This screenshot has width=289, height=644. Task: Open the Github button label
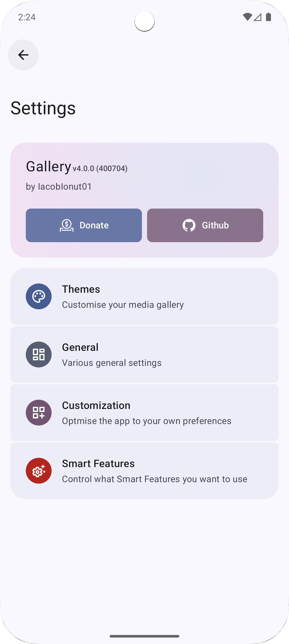coord(215,225)
